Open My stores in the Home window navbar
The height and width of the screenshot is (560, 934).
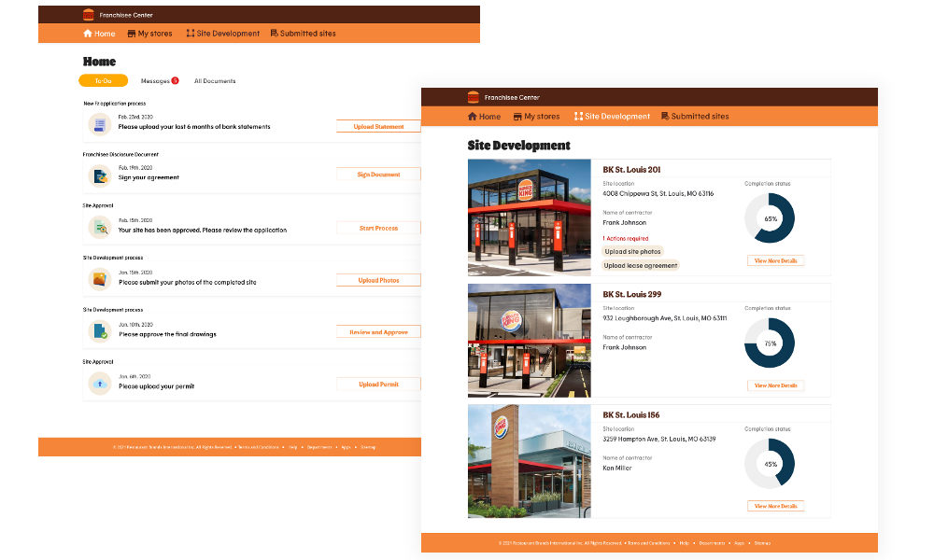[150, 34]
